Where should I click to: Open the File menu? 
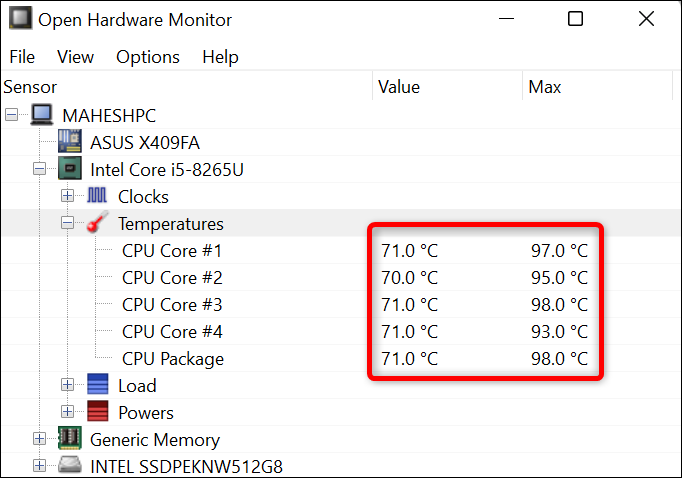click(22, 57)
